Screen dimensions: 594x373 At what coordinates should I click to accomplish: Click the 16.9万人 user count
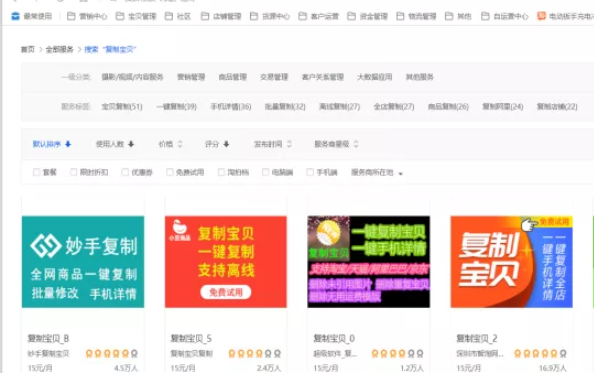pos(553,368)
